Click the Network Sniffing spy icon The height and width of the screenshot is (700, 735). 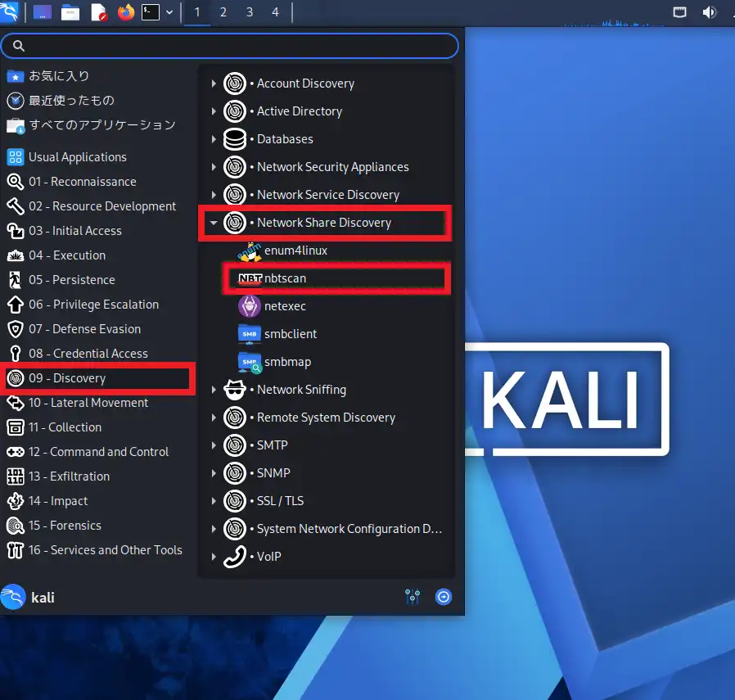click(x=234, y=390)
